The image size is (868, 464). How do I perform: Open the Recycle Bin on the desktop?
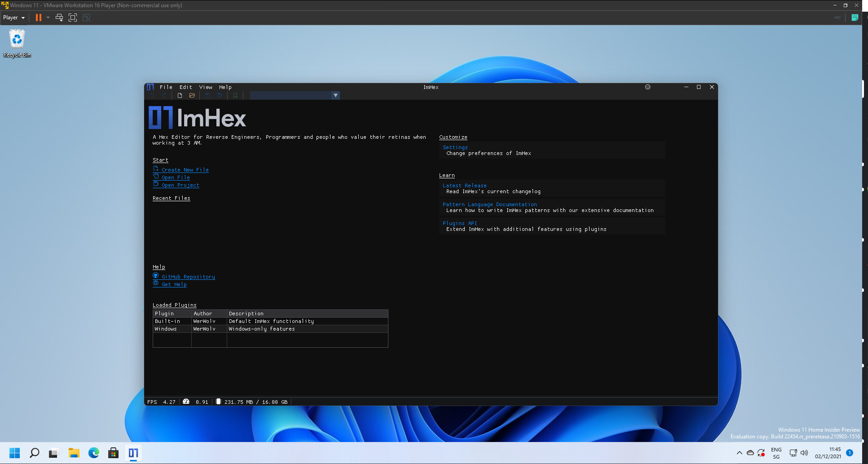click(17, 40)
